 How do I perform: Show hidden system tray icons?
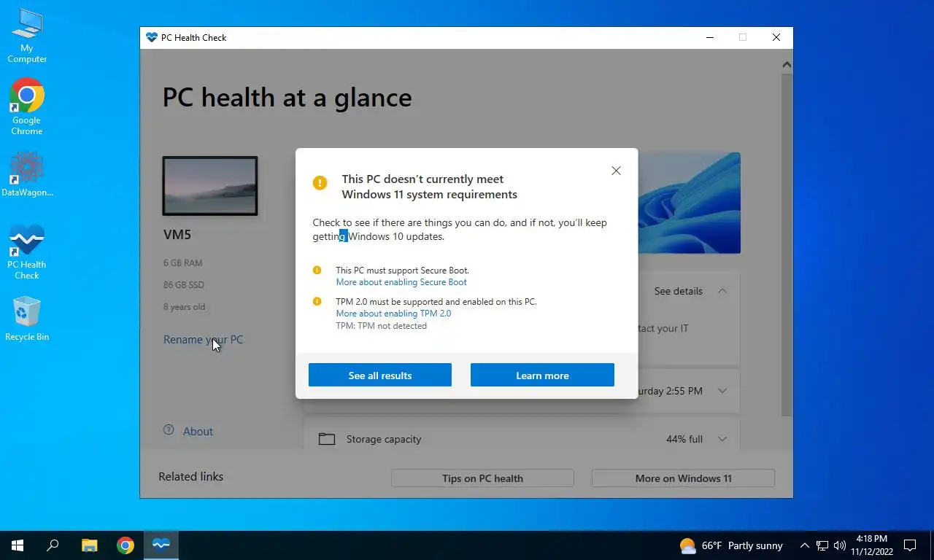pyautogui.click(x=805, y=545)
